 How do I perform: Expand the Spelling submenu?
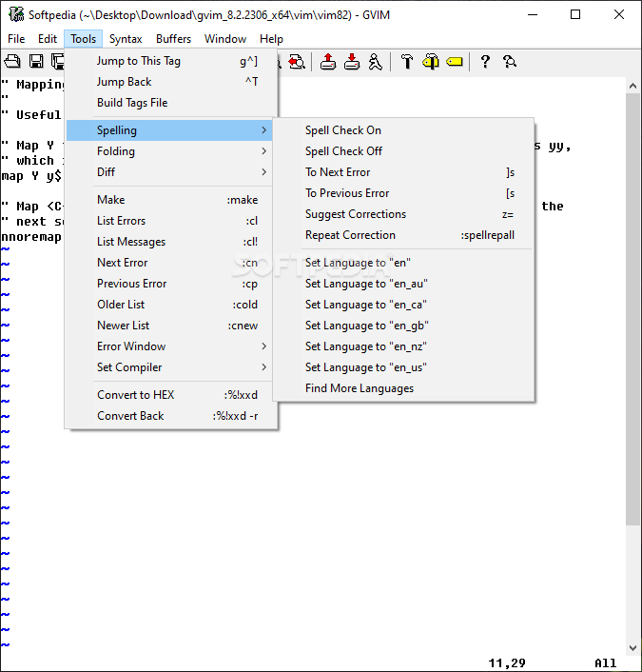pos(169,130)
